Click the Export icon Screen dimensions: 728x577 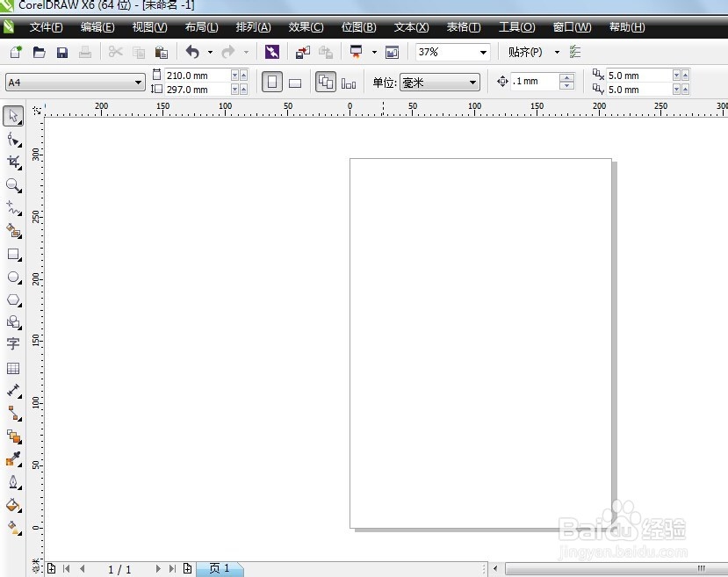(x=326, y=52)
